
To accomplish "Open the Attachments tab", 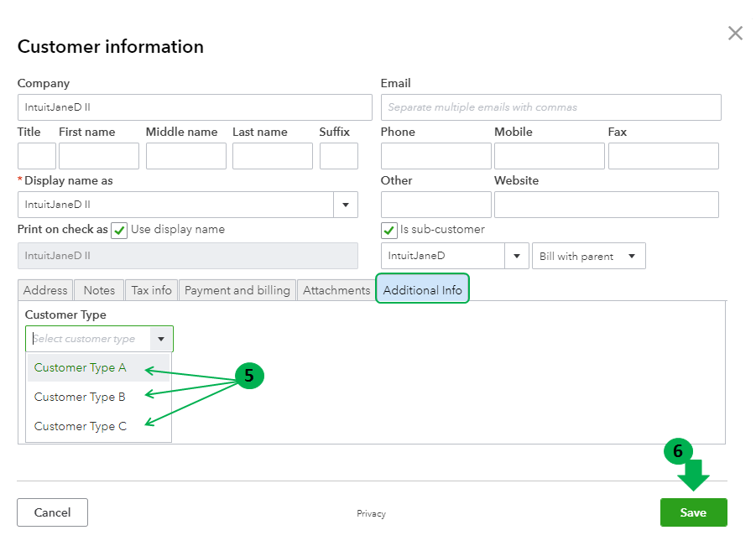I will point(336,290).
